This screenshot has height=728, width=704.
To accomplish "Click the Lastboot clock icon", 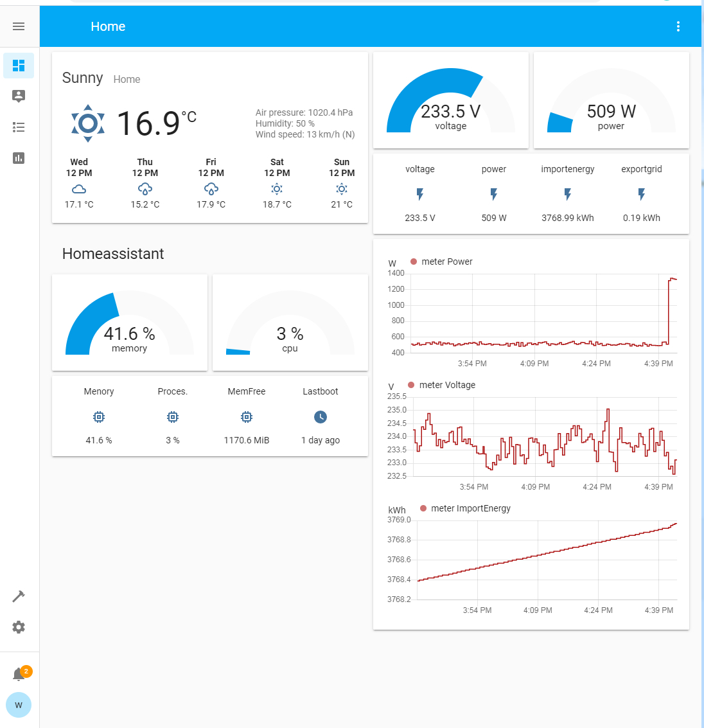I will tap(320, 416).
